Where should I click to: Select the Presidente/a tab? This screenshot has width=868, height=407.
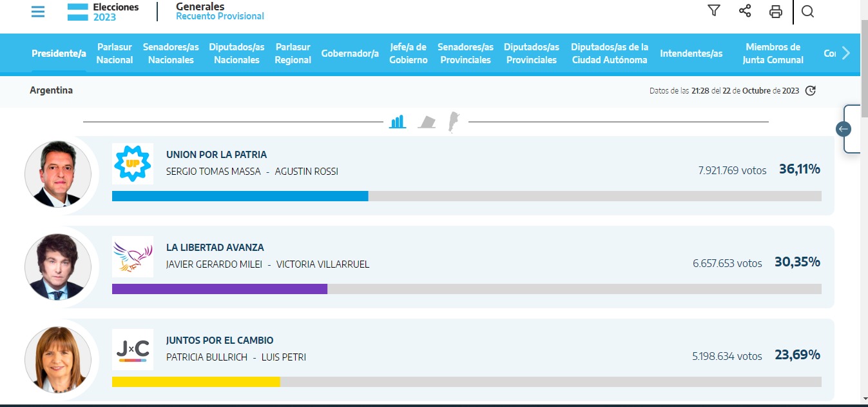tap(59, 54)
